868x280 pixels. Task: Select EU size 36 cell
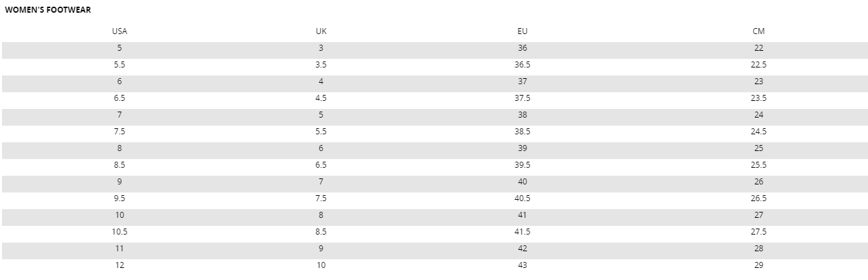pyautogui.click(x=523, y=48)
